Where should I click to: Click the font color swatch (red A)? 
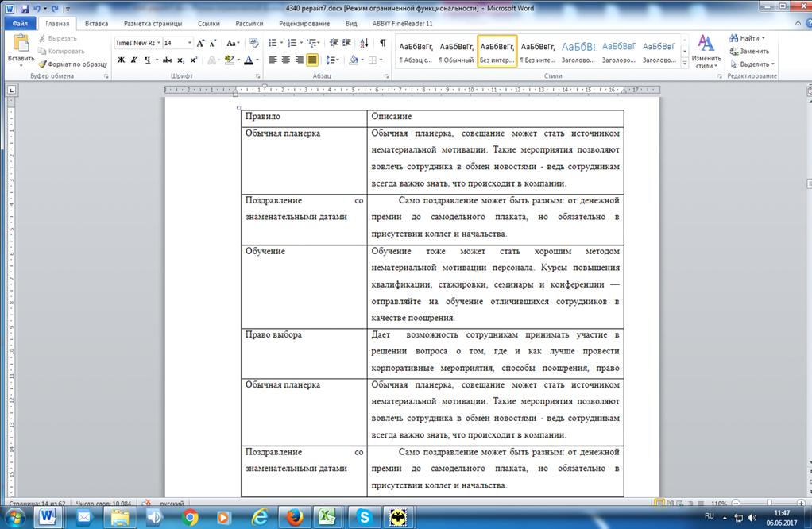coord(248,60)
